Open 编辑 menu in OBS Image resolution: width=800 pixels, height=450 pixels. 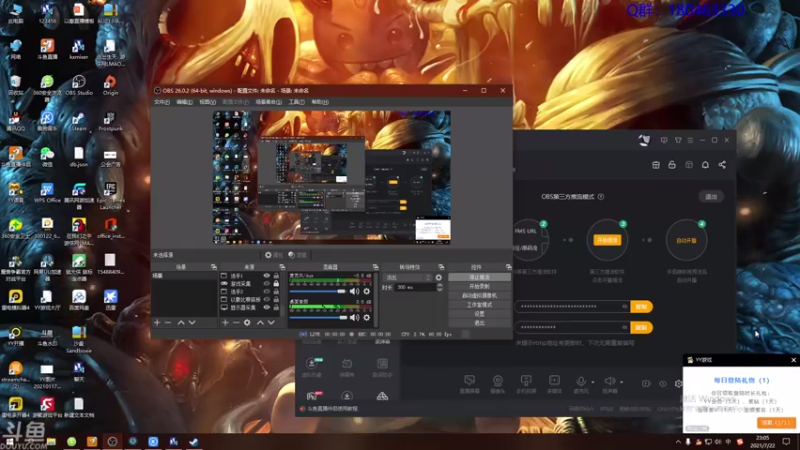pyautogui.click(x=184, y=102)
